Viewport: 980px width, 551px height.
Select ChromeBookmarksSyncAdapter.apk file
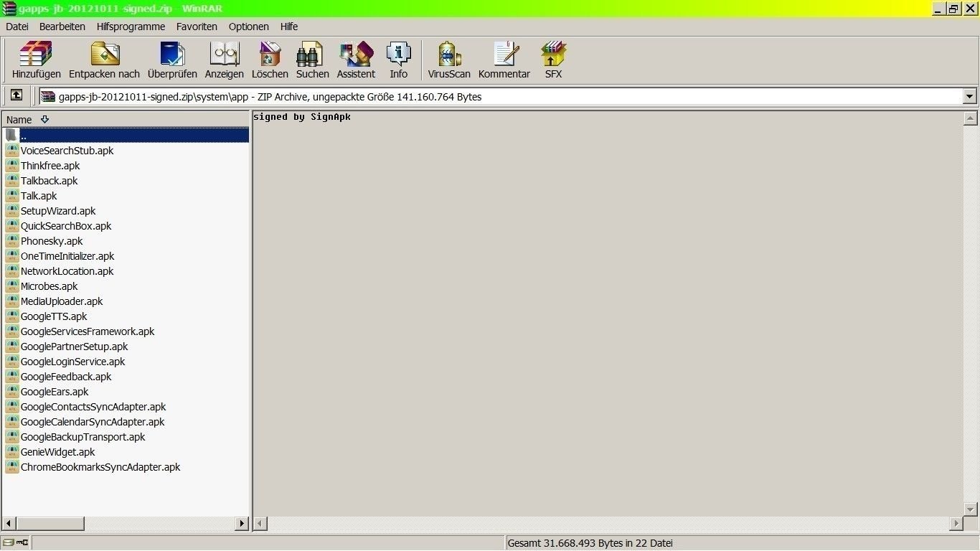pyautogui.click(x=100, y=467)
